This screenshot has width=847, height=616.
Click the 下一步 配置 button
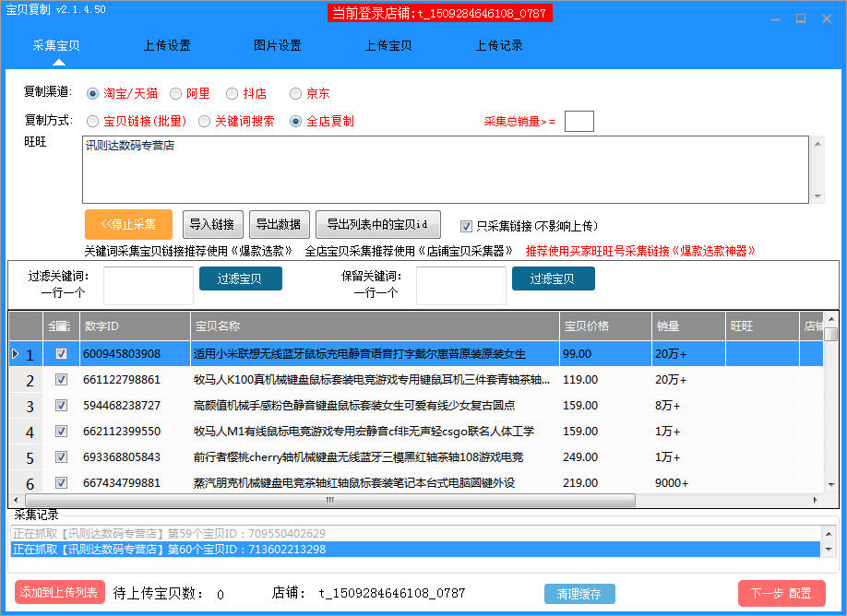tap(784, 593)
